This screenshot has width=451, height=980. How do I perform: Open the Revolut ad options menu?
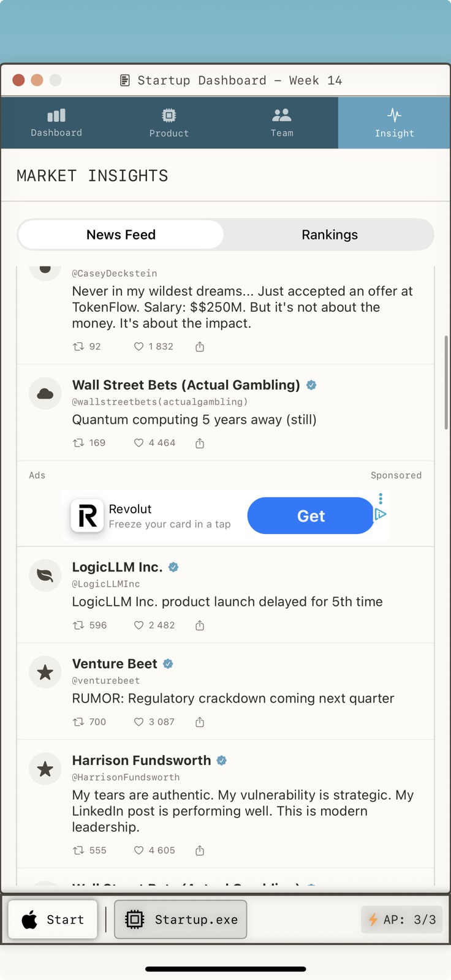(381, 499)
